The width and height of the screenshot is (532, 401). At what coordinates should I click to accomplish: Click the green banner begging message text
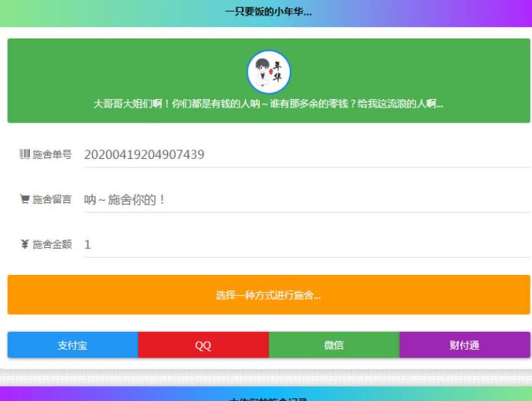(268, 103)
